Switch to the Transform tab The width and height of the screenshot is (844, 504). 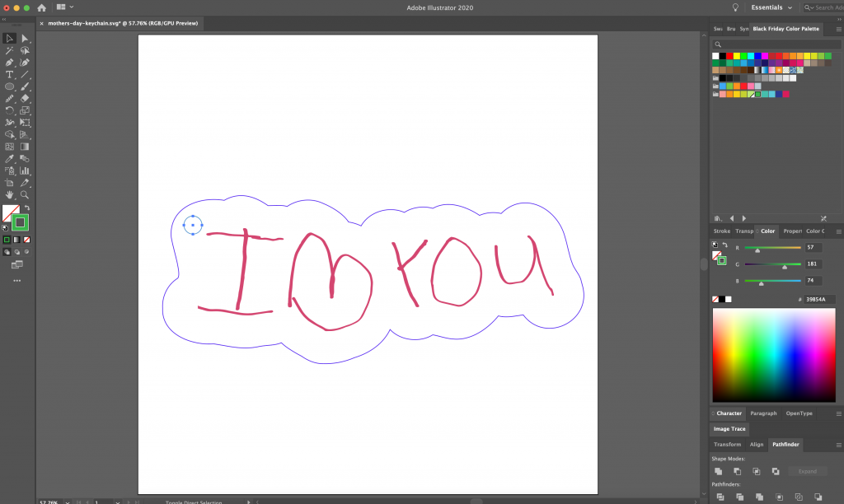pyautogui.click(x=727, y=445)
